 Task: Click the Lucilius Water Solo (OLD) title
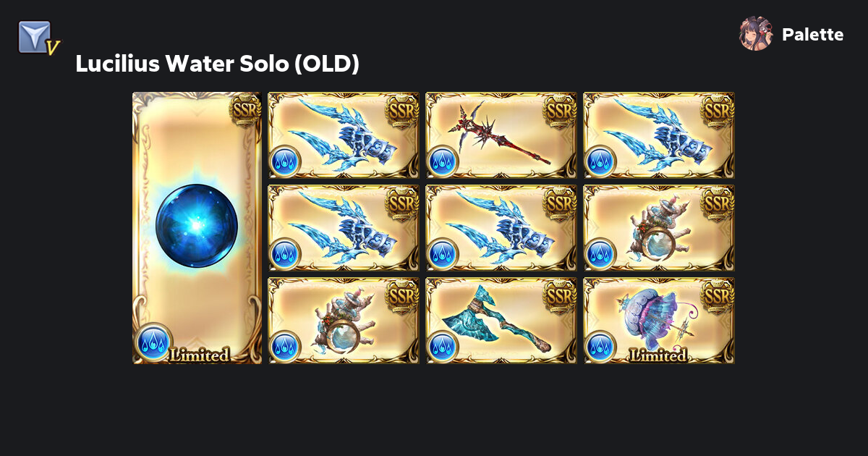click(x=217, y=64)
